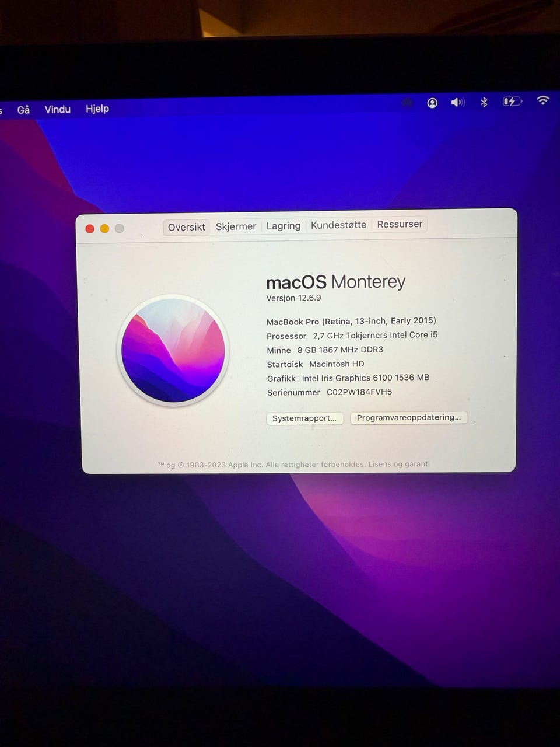Open the user account icon in menu bar
Viewport: 560px width, 747px height.
click(x=432, y=103)
